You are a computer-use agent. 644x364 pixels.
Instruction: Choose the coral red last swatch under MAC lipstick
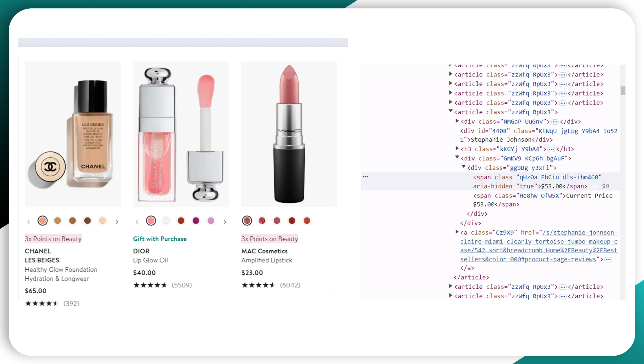pos(307,221)
